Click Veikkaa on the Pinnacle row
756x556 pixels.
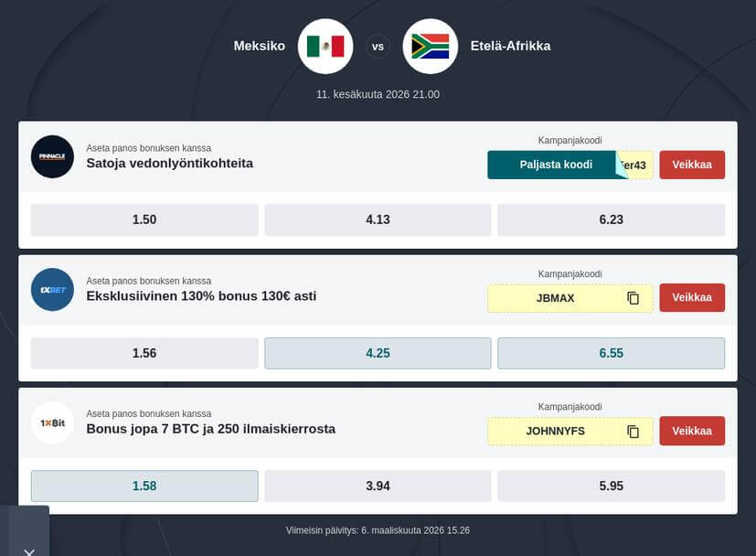click(x=692, y=165)
